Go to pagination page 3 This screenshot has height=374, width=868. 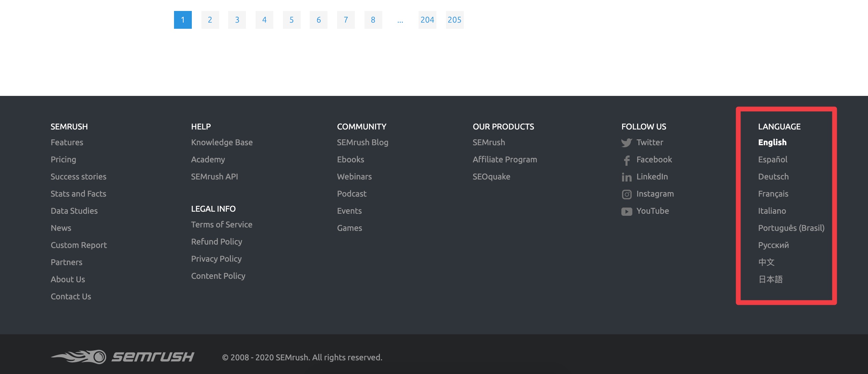click(x=237, y=20)
